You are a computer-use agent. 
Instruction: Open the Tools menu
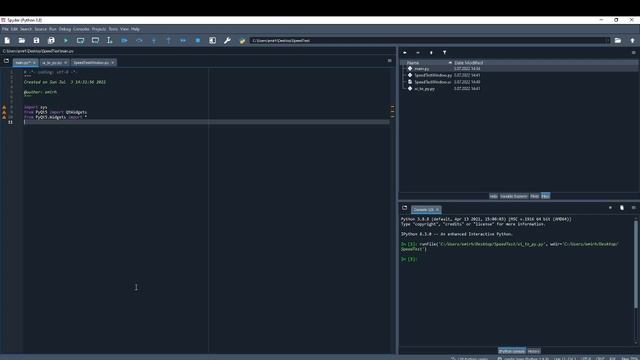[x=113, y=29]
